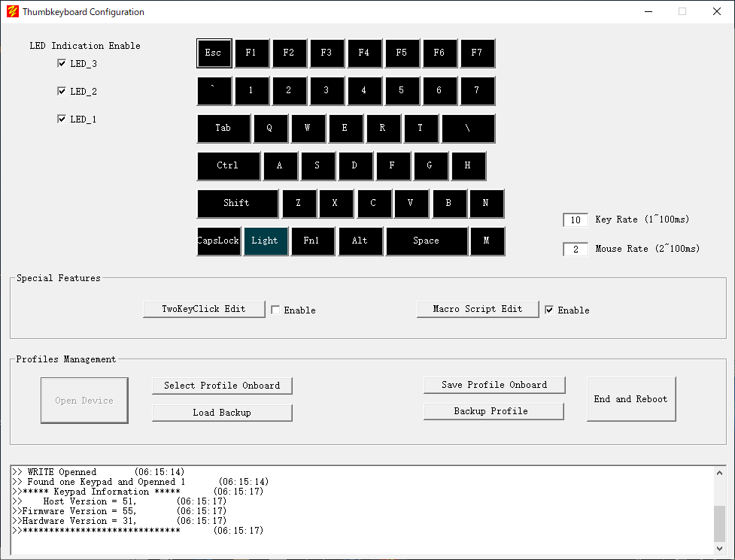Select the W key button
Screen dimensions: 735x560
[308, 129]
